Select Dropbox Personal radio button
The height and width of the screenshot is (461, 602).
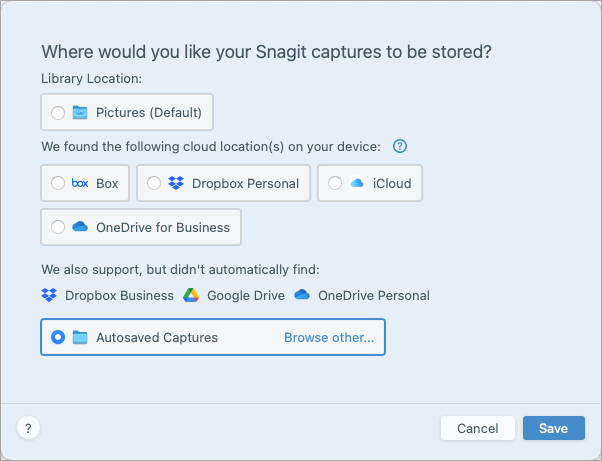click(154, 183)
